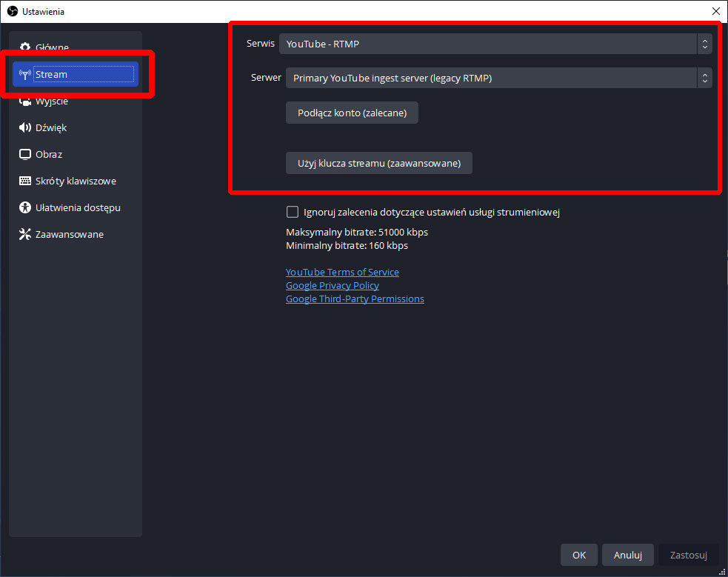
Task: Follow Google Third-Party Permissions link
Action: (355, 299)
